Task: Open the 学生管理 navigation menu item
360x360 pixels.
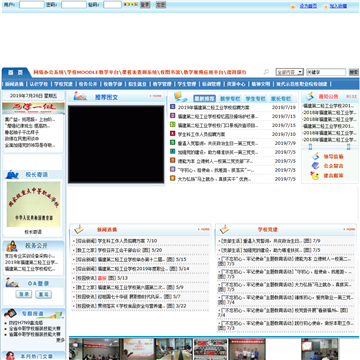Action: point(186,84)
